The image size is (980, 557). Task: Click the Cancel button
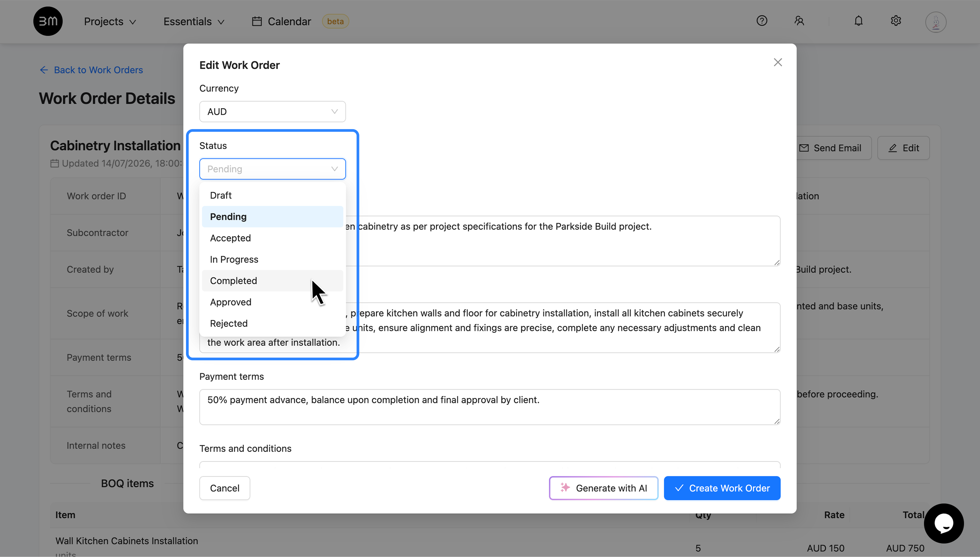[x=225, y=488]
